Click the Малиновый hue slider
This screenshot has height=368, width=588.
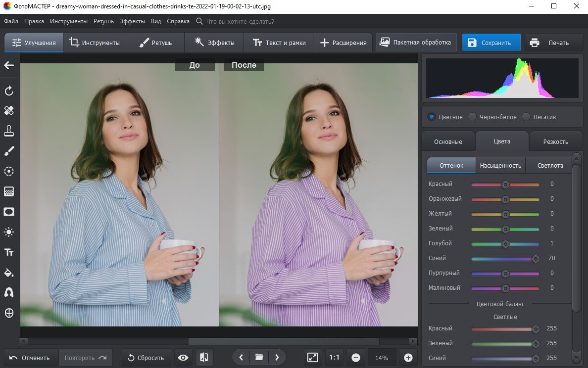coord(505,288)
